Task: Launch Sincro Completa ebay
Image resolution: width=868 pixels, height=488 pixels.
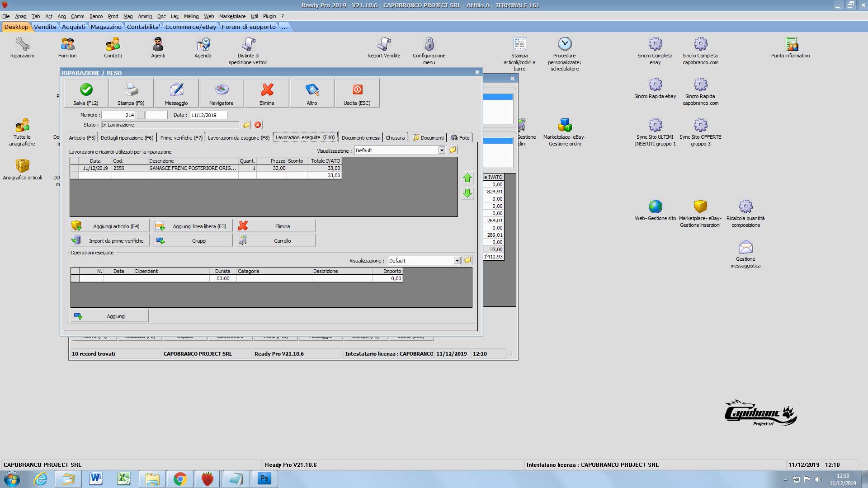Action: coord(655,51)
